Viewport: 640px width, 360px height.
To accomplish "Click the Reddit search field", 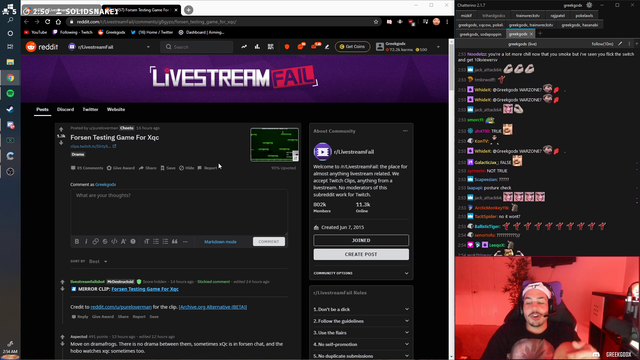I will [197, 47].
